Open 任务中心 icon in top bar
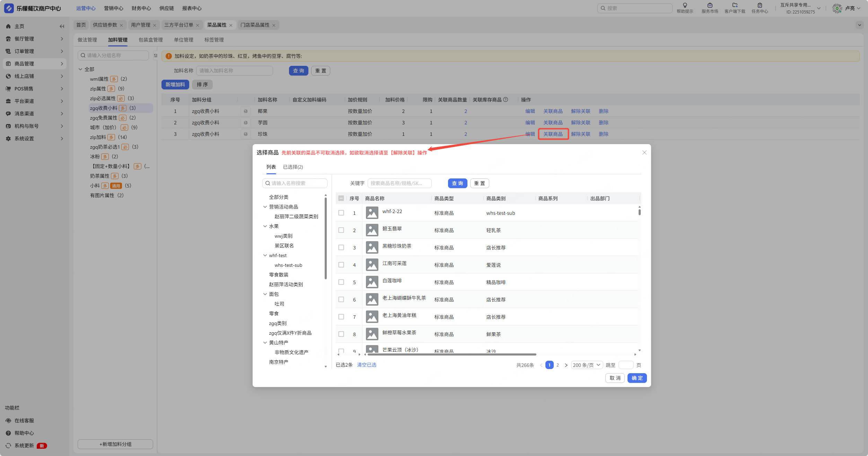Image resolution: width=868 pixels, height=456 pixels. [760, 5]
